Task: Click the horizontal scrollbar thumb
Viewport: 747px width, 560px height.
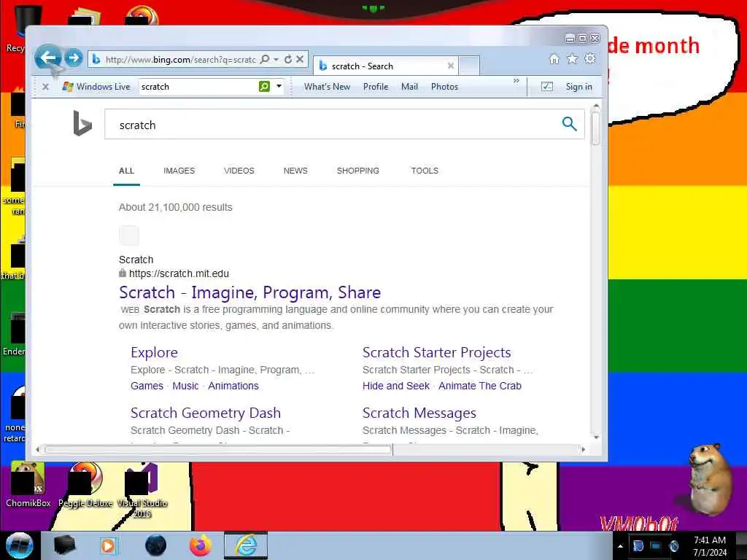Action: [218, 449]
